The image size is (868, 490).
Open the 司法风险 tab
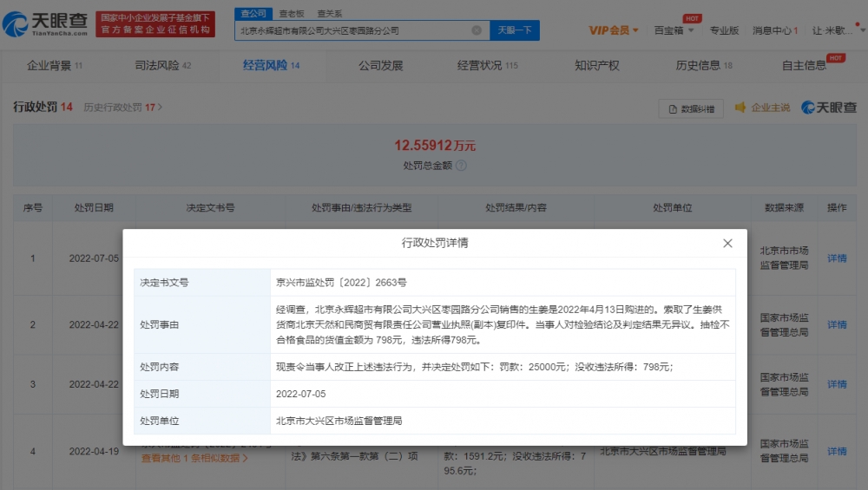(x=163, y=65)
